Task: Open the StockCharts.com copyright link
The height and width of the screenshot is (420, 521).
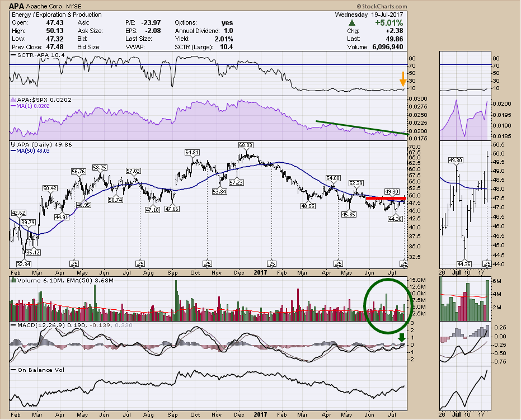Action: 382,6
